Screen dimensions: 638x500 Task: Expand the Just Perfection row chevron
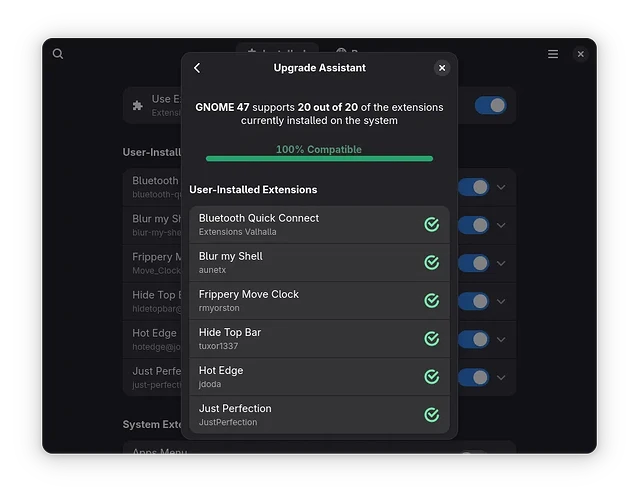click(x=501, y=378)
